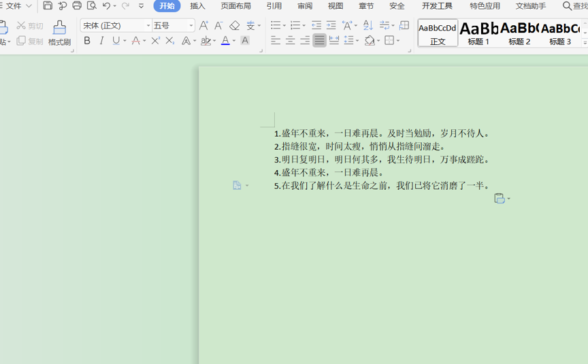Open Print Preview from quick toolbar

tap(91, 5)
